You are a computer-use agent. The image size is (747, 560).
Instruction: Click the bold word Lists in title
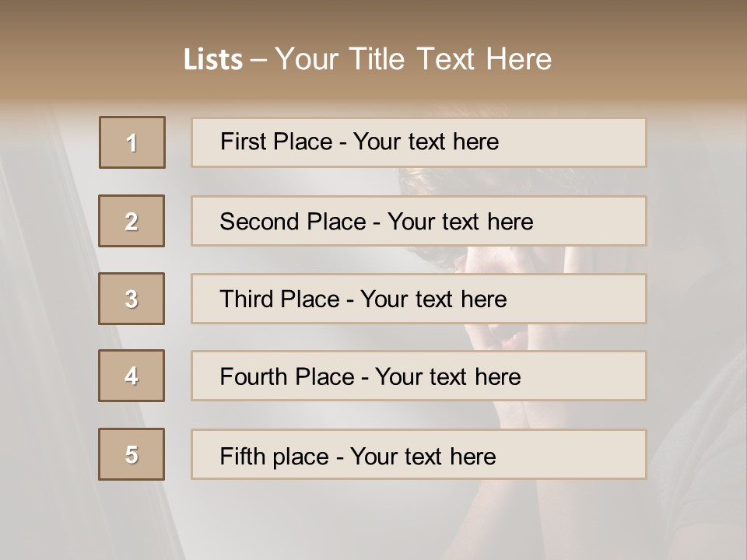pyautogui.click(x=213, y=60)
